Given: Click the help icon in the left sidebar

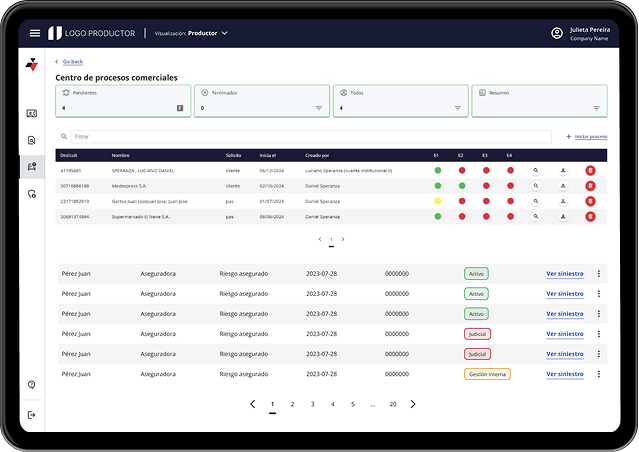Looking at the screenshot, I should (x=32, y=385).
